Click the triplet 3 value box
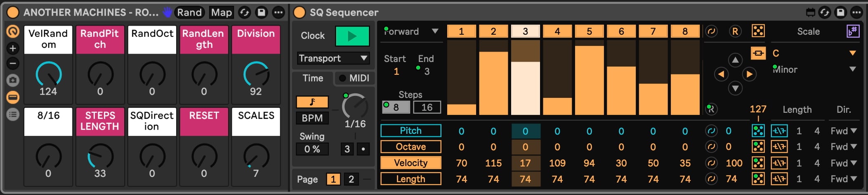868x195 pixels. pos(347,149)
